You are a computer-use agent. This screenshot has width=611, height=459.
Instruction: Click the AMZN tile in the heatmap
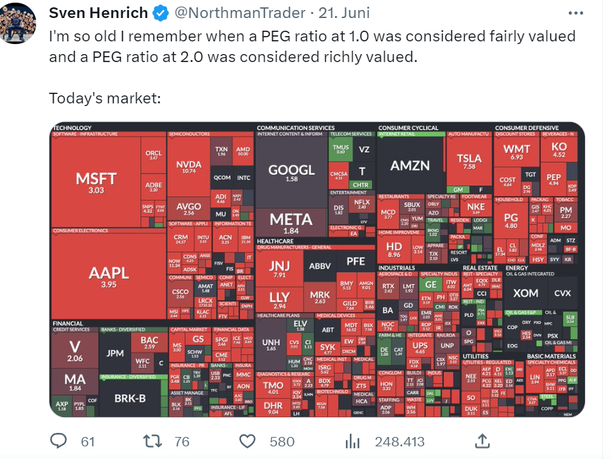(x=408, y=164)
